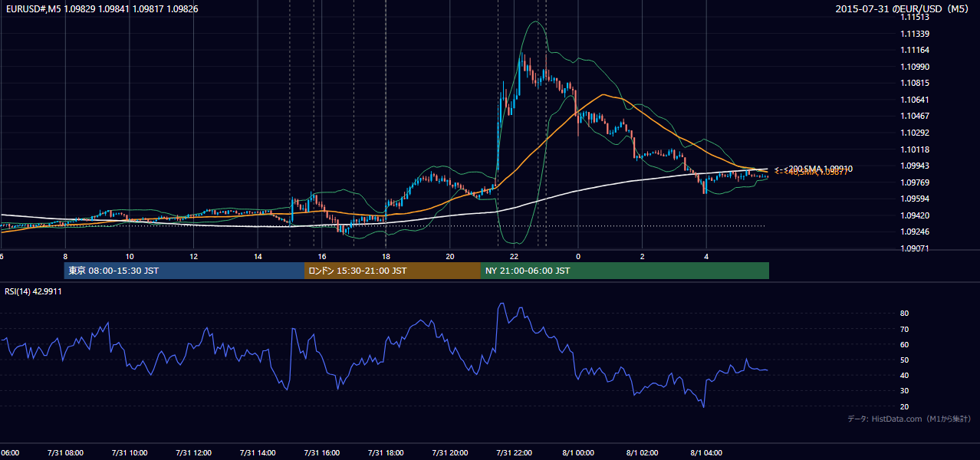The width and height of the screenshot is (980, 460).
Task: Click price axis value 1.10118
Action: (916, 149)
